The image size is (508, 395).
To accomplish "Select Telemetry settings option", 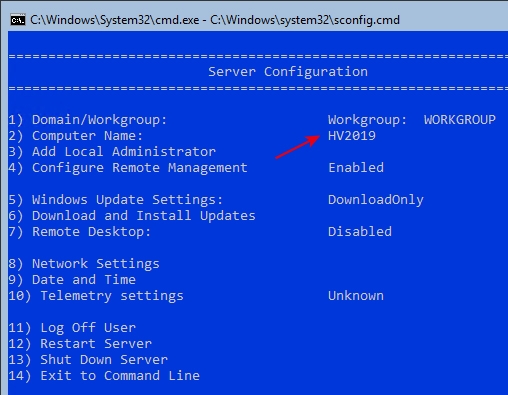I will pos(96,296).
